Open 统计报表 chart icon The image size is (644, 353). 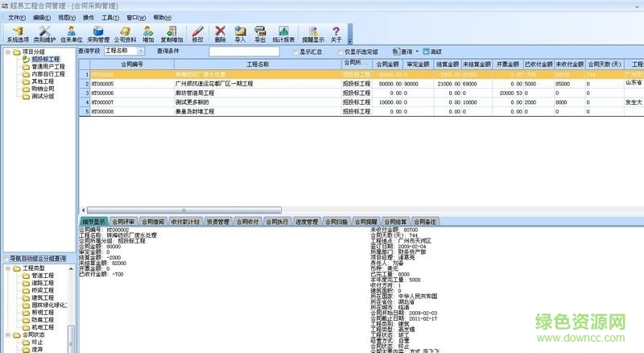pos(284,33)
